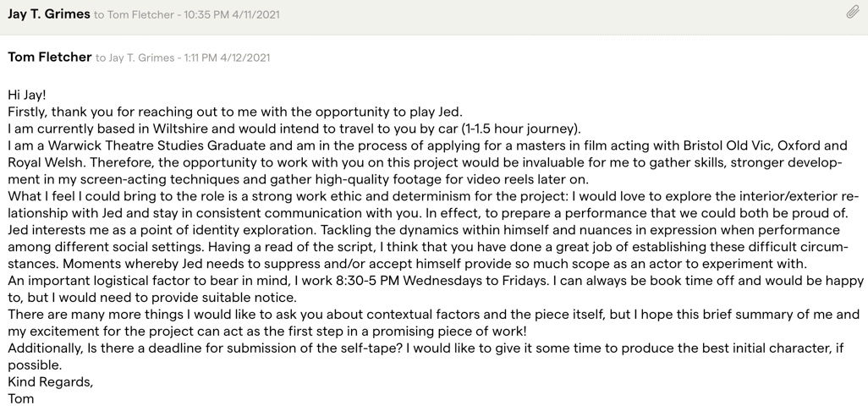Screen dimensions: 868x411
Task: Click the 1:11 PM 4/12/2021 timestamp
Action: [227, 57]
